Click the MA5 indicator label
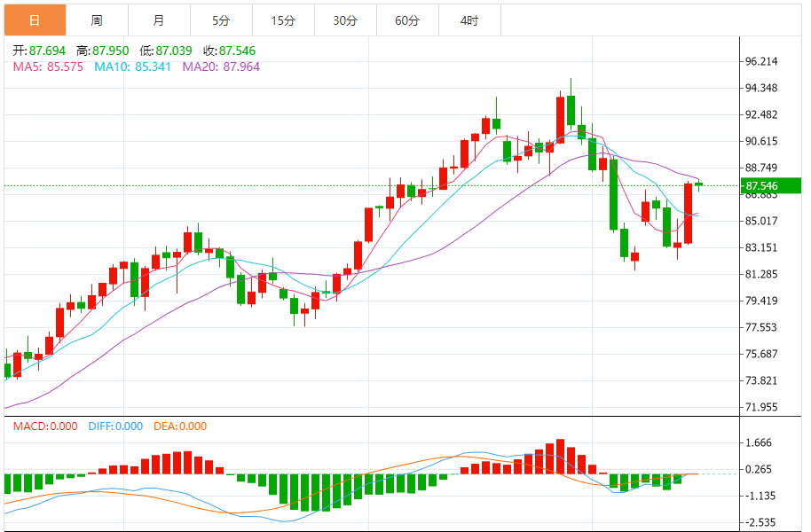 (48, 66)
